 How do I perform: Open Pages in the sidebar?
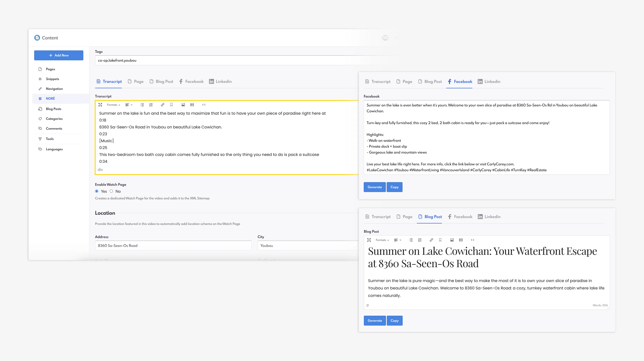[x=50, y=69]
